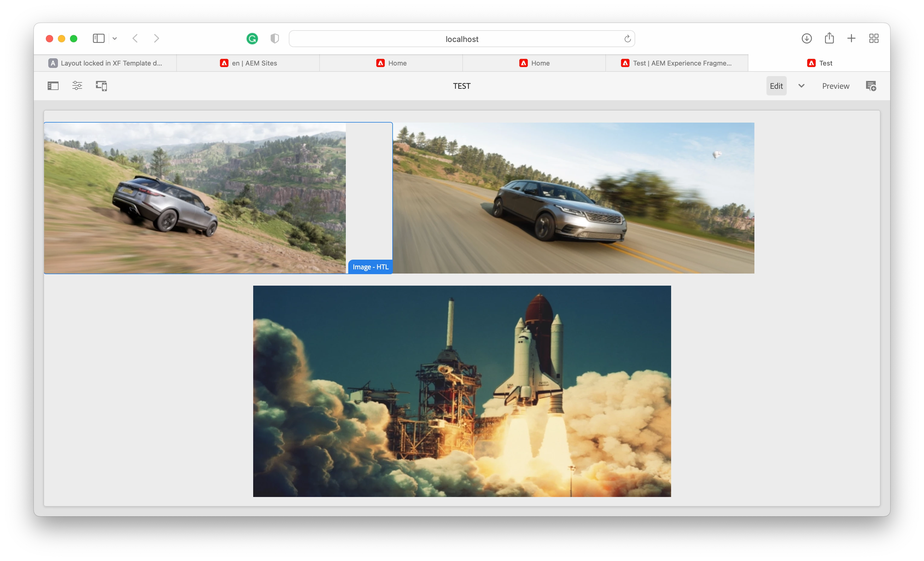Open the emulator device icon
Image resolution: width=924 pixels, height=561 pixels.
click(101, 86)
